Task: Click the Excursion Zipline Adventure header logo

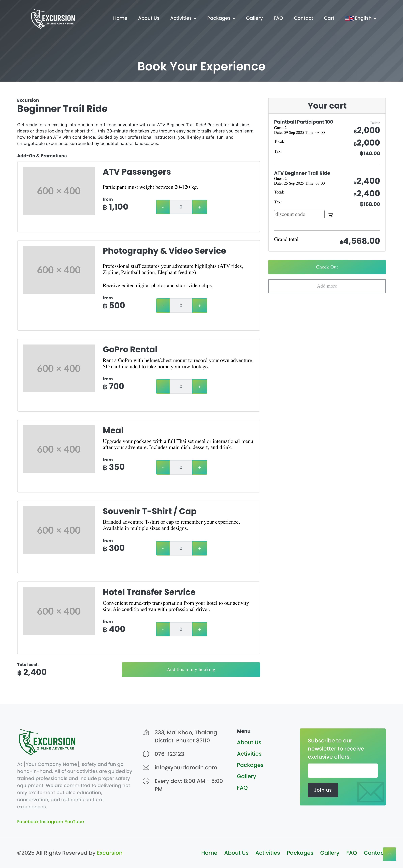Action: [53, 19]
